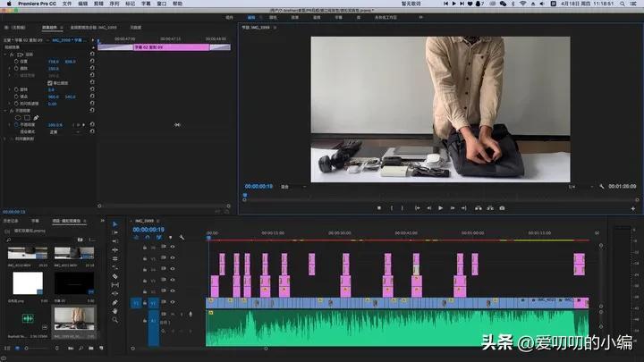Switch Project panel to list view
Viewport: 644px width, 362px height.
7,348
